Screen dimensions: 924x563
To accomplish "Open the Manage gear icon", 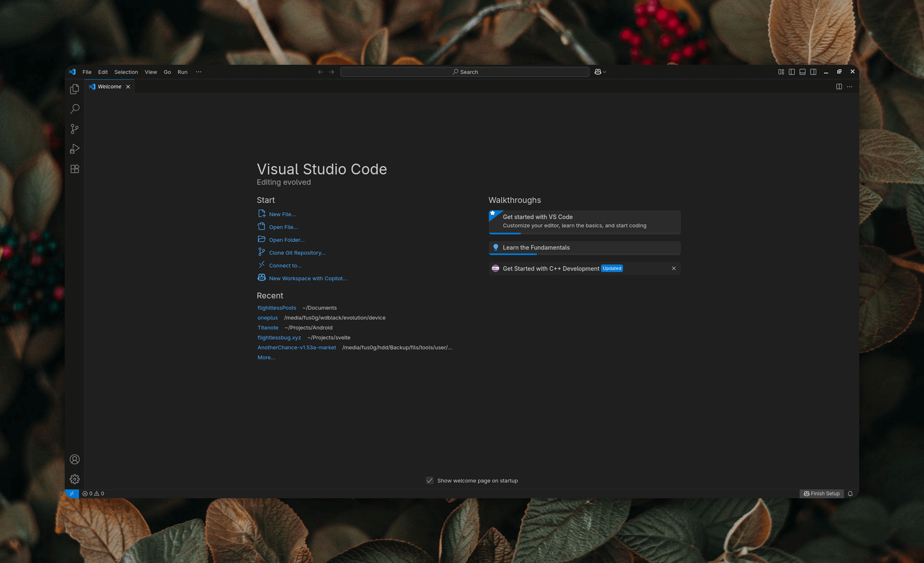I will 75,479.
